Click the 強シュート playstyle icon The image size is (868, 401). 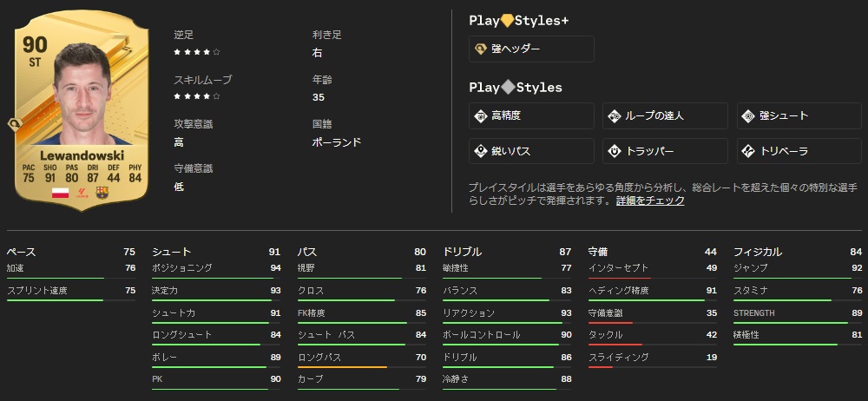[748, 116]
